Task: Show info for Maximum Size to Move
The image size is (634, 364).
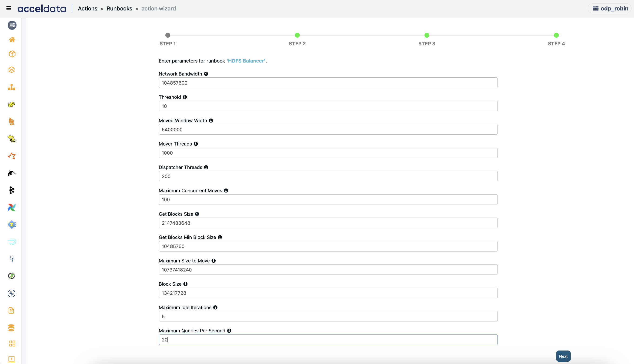Action: click(x=214, y=261)
